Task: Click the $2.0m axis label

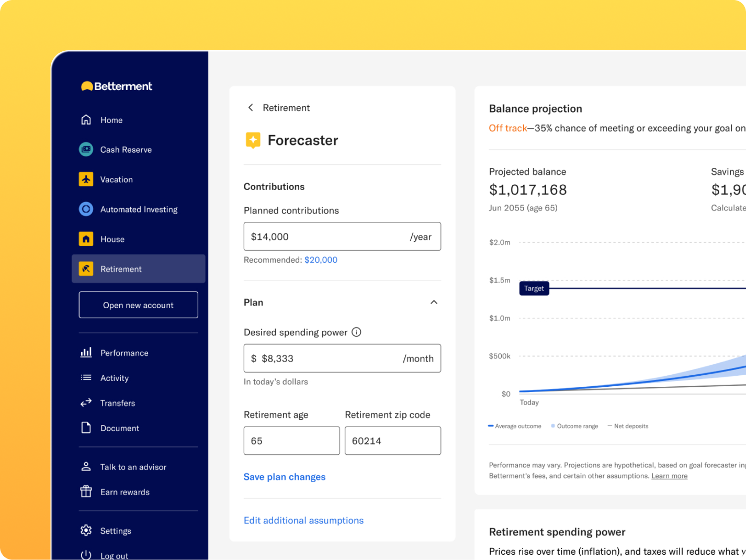Action: [x=500, y=242]
